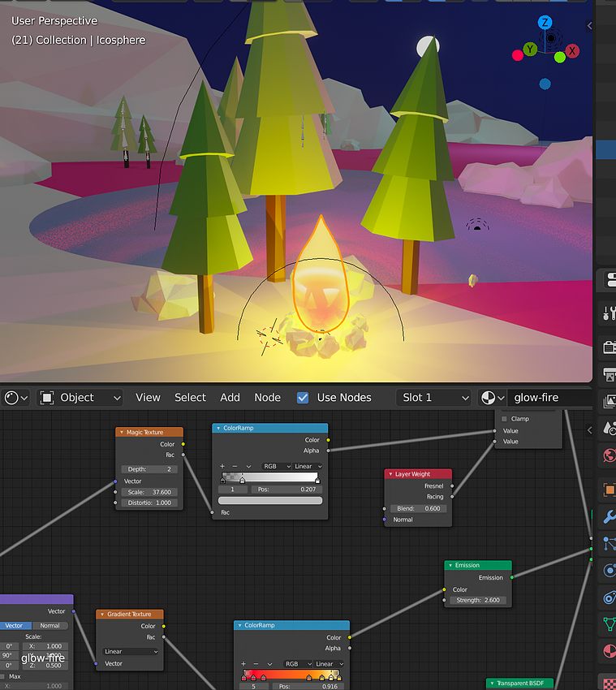Open the Slot 1 material slot dropdown
This screenshot has height=690, width=616.
coord(433,398)
